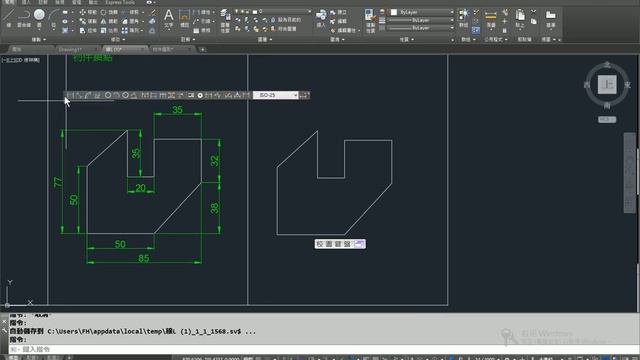
Task: Select the Arc (弧) draw tool
Action: [x=53, y=18]
